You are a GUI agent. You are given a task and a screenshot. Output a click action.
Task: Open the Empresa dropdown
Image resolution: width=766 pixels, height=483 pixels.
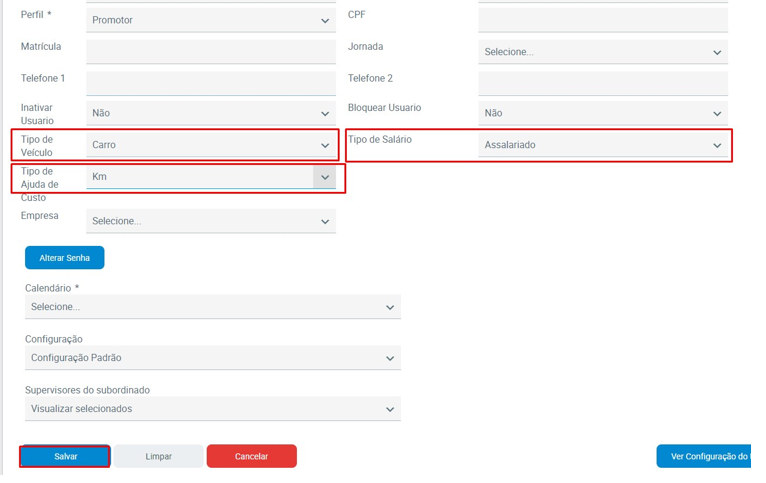[210, 221]
